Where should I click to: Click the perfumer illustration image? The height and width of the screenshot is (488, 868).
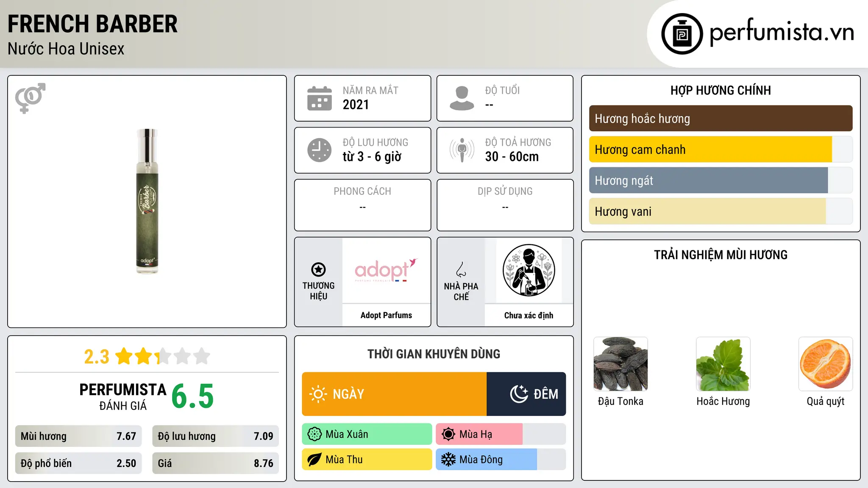point(529,270)
